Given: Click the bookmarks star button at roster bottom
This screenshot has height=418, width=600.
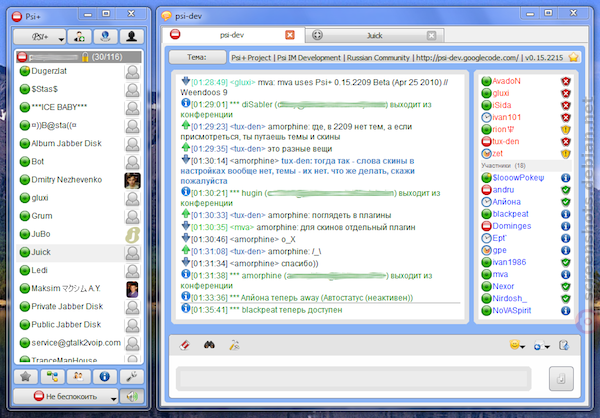Looking at the screenshot, I should coord(26,377).
